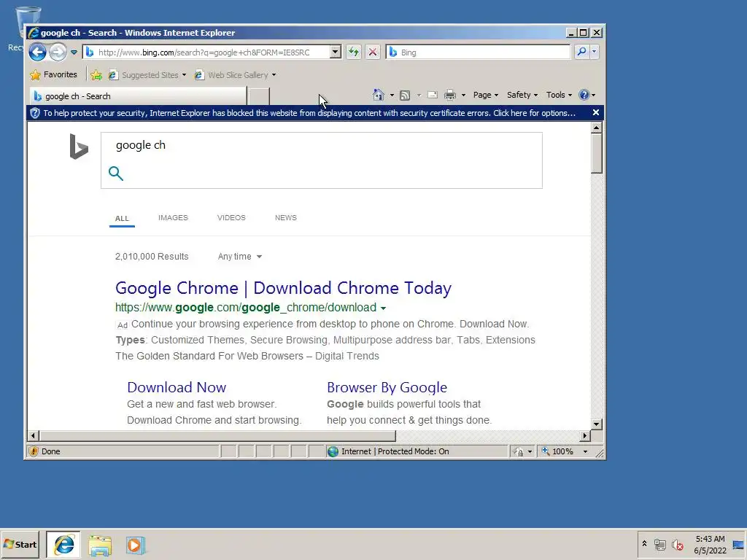747x560 pixels.
Task: Open the Page menu
Action: pos(485,95)
